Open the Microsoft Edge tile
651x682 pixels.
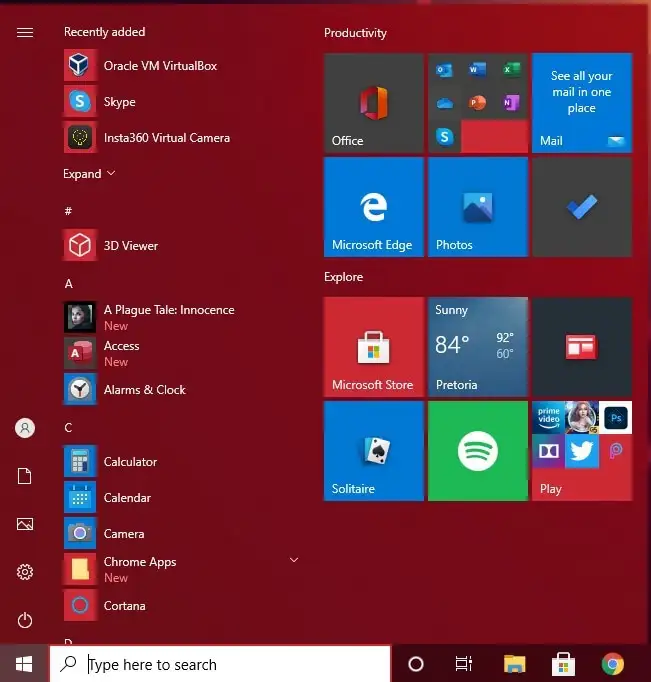pyautogui.click(x=374, y=207)
